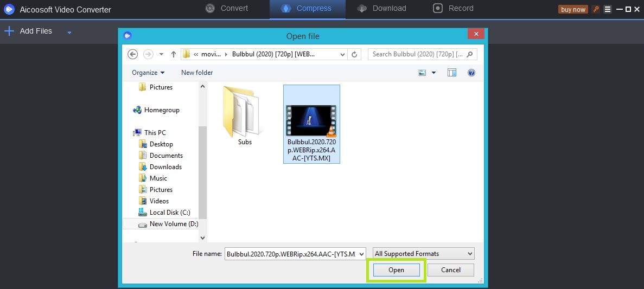
Task: Click the Aicoosoft Video Converter logo icon
Action: pos(9,9)
